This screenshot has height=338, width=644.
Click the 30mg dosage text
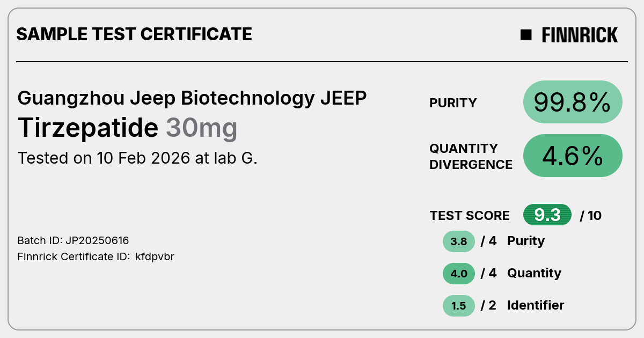pyautogui.click(x=201, y=128)
